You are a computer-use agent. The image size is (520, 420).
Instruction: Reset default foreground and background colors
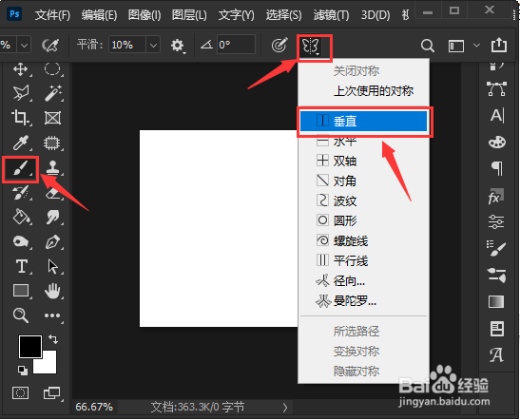tap(23, 371)
